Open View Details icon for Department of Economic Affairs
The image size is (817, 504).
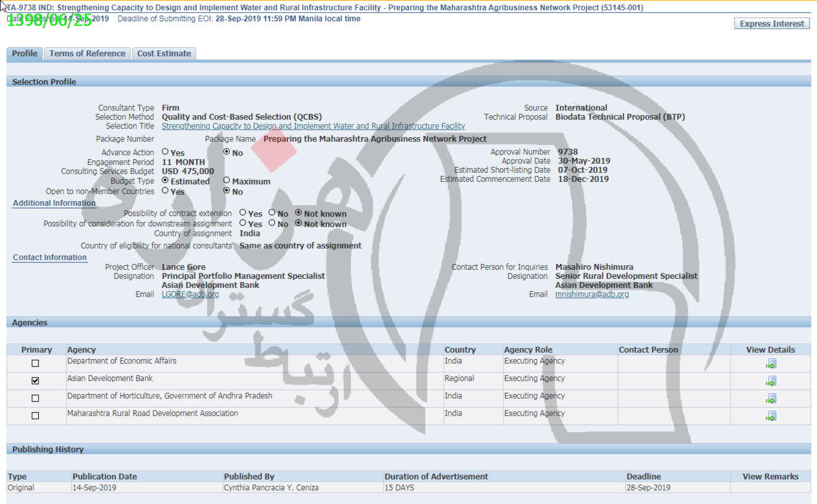pos(770,364)
